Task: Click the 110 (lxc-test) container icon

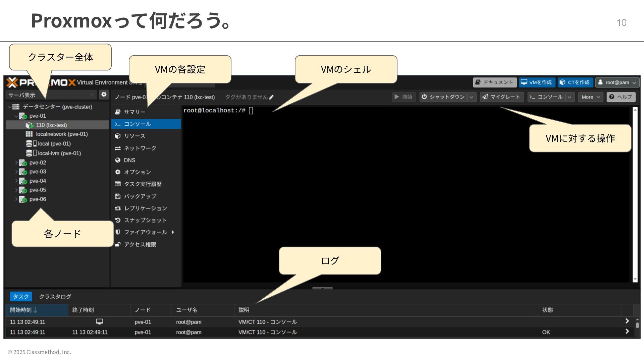Action: (30, 125)
